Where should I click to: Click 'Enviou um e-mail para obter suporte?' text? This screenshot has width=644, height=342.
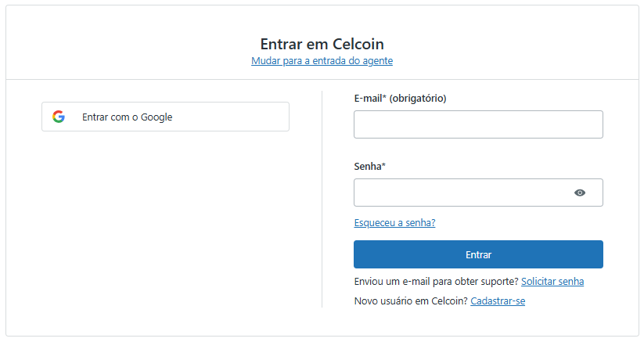pyautogui.click(x=435, y=281)
